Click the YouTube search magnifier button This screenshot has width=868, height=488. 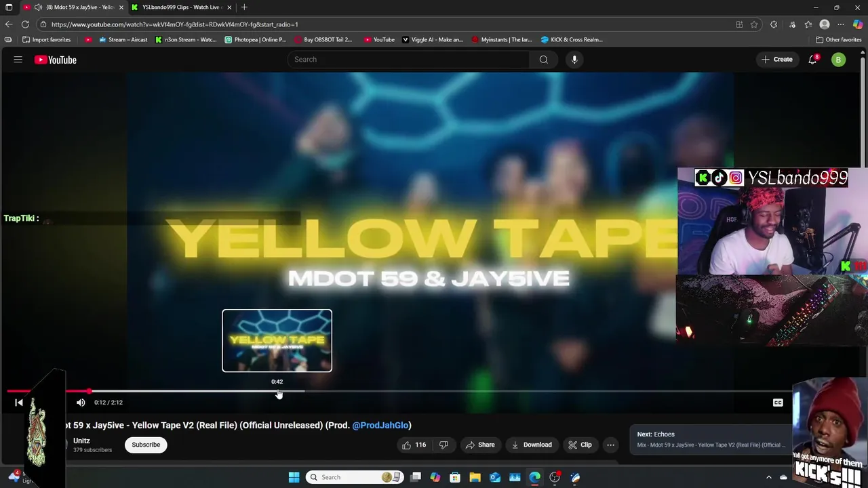(543, 60)
